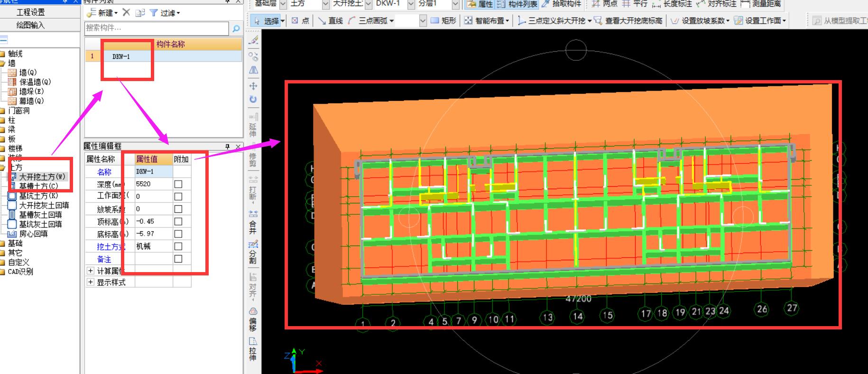Toggle 工作面宽 additional checkbox
The height and width of the screenshot is (374, 868).
coord(178,196)
